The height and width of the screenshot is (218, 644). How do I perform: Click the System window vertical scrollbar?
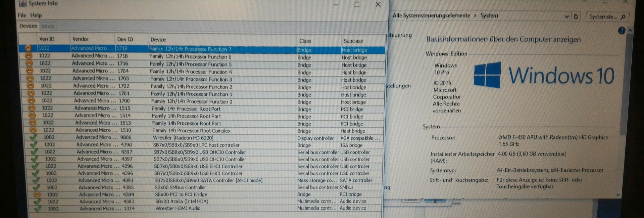point(626,84)
